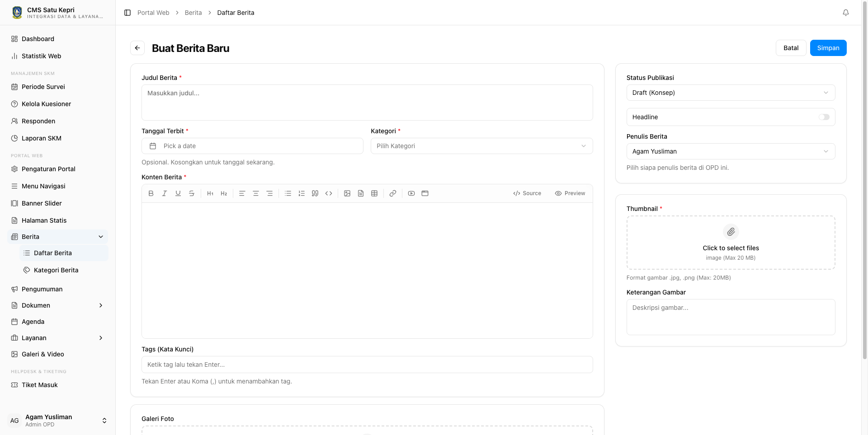The image size is (868, 435).
Task: Apply Heading 2 style
Action: click(224, 193)
